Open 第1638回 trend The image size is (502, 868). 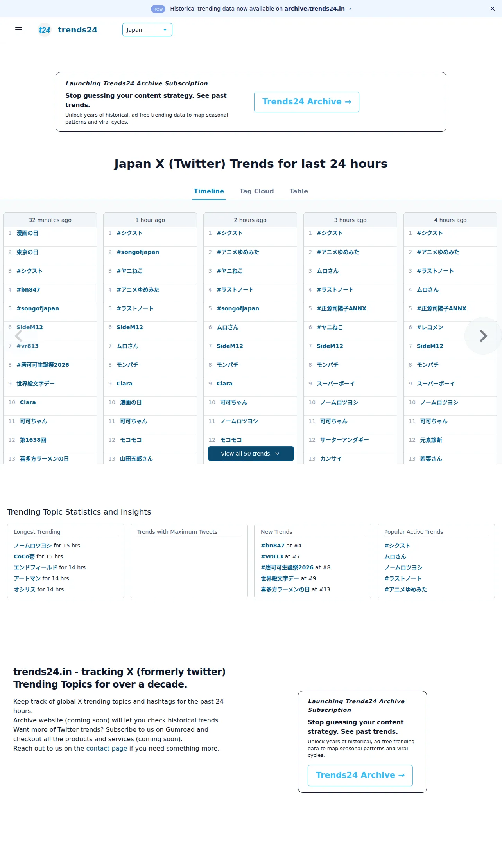[x=33, y=440]
